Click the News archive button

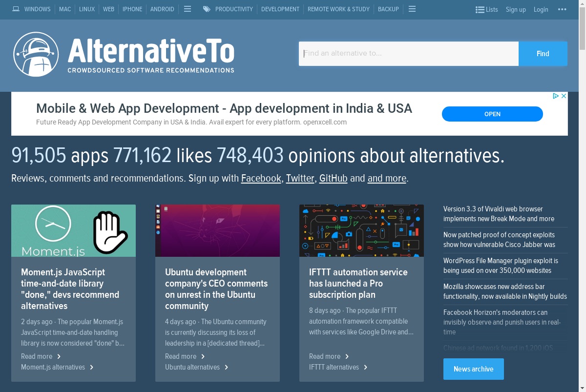coord(474,369)
